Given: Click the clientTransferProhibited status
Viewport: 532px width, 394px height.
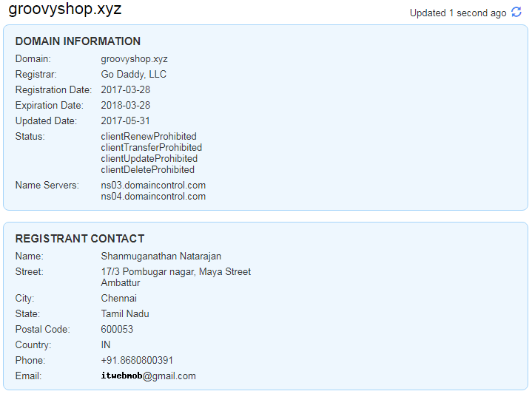Looking at the screenshot, I should [152, 148].
